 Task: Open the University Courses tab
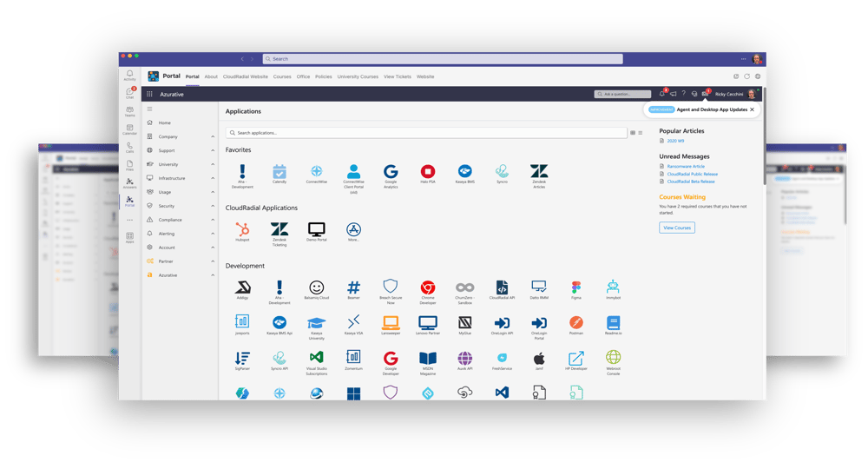pyautogui.click(x=358, y=77)
